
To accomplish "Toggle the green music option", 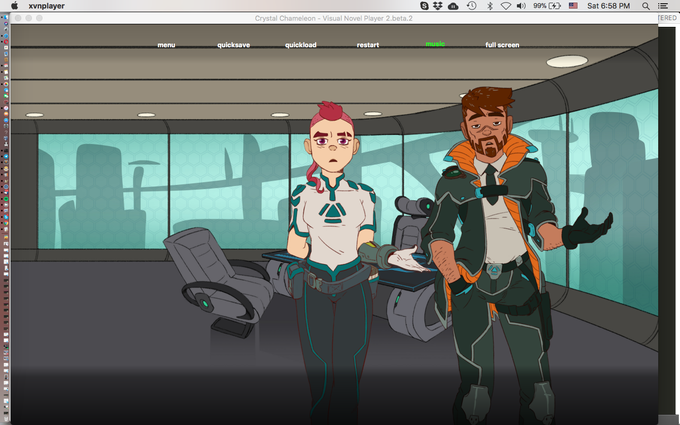I will pos(435,44).
